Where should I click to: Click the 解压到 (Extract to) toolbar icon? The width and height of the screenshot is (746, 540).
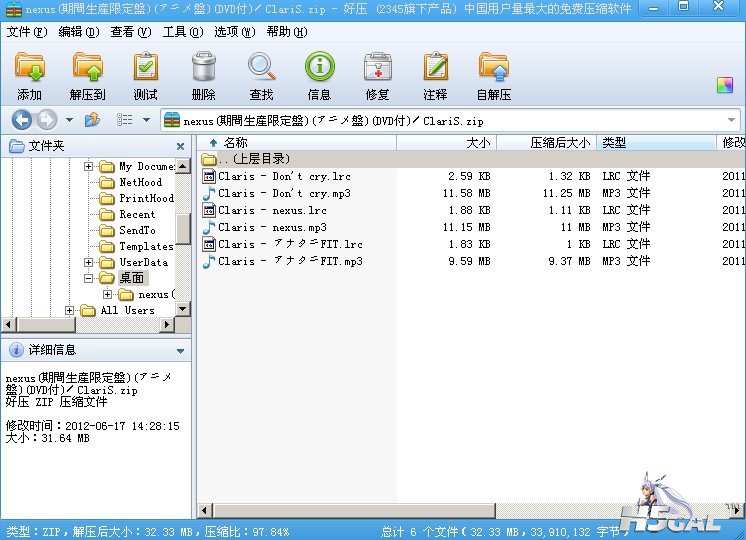pyautogui.click(x=88, y=68)
